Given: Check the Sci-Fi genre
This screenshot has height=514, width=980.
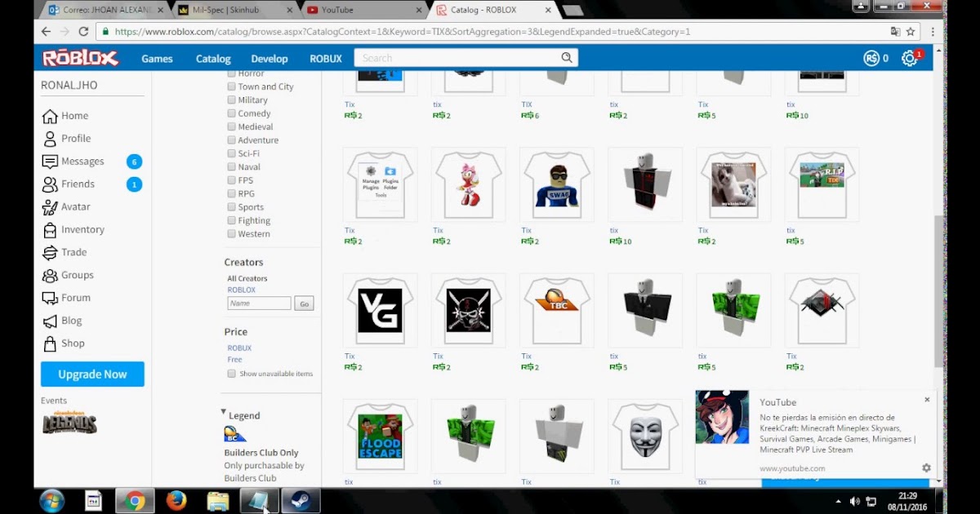Looking at the screenshot, I should 231,153.
